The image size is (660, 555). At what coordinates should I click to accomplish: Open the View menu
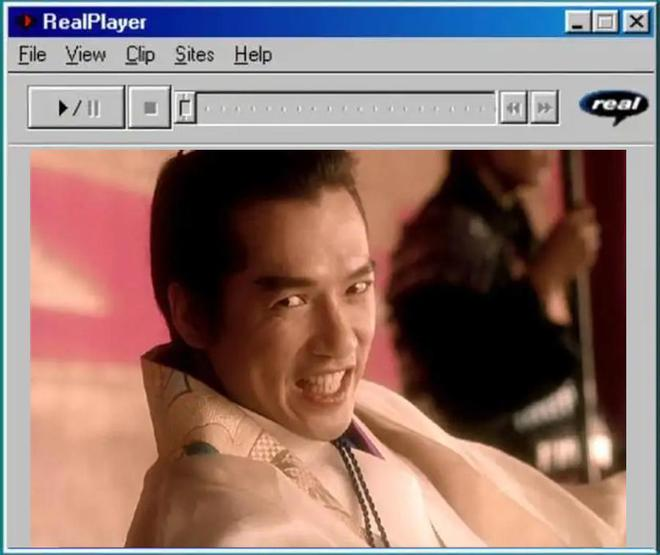point(85,55)
